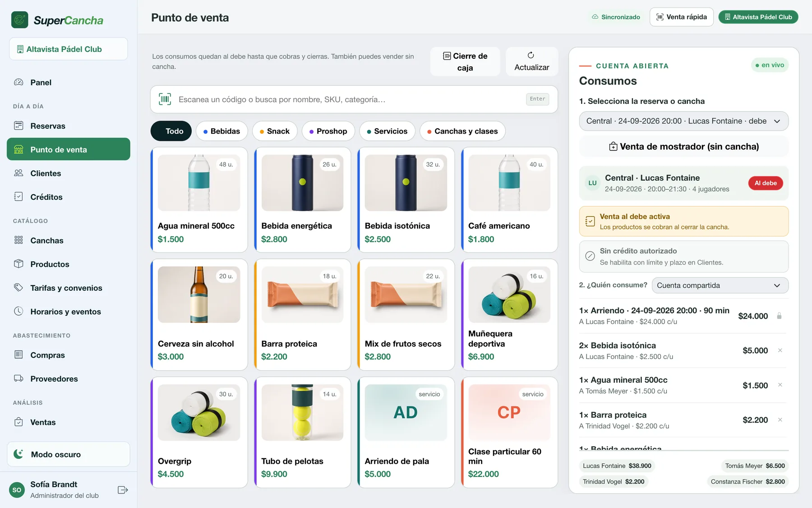This screenshot has width=812, height=508.
Task: Click the logout icon next to Sofía Brandt
Action: [x=123, y=490]
